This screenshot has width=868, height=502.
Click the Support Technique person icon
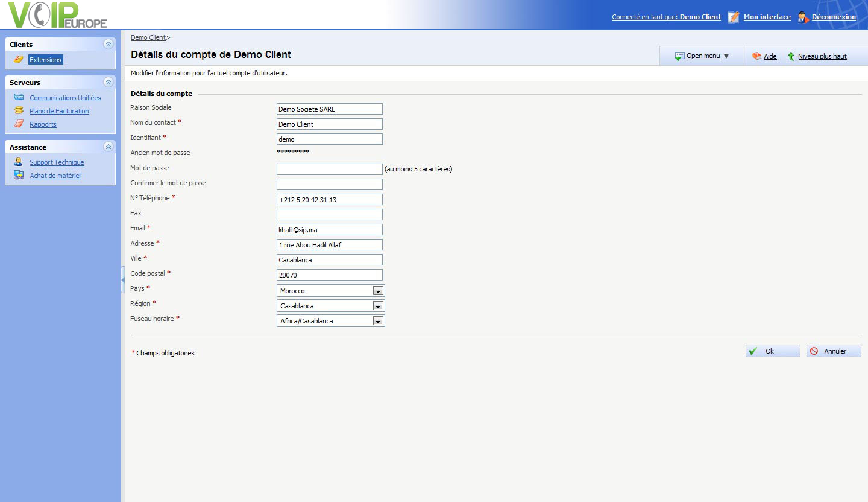click(x=19, y=162)
